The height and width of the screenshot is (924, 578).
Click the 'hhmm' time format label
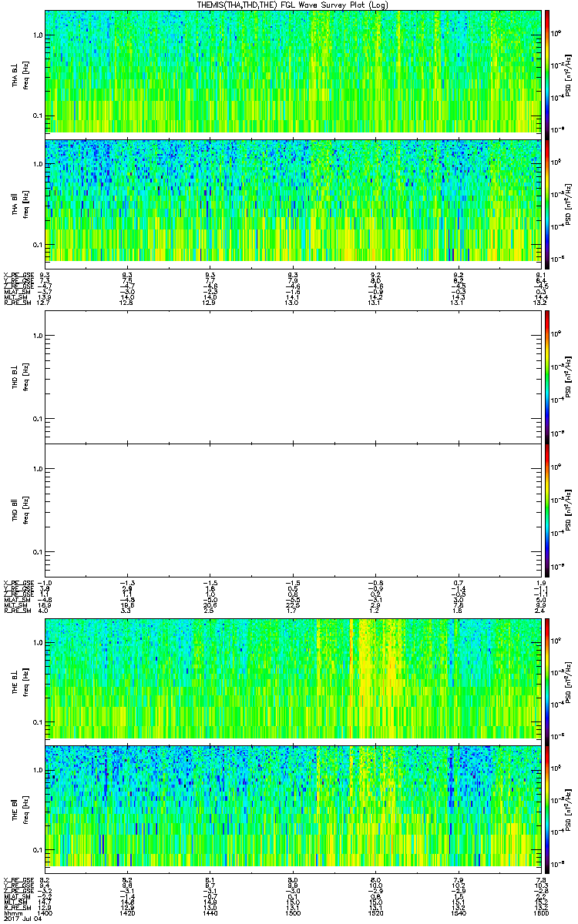click(12, 912)
